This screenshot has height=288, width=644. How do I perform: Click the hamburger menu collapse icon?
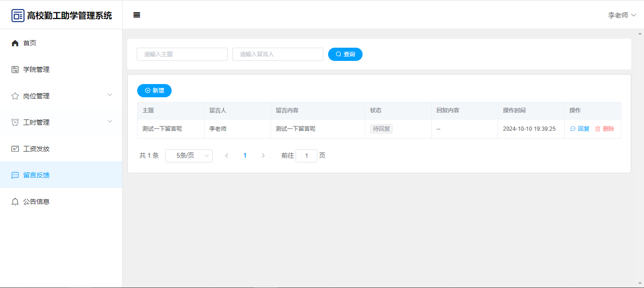[x=137, y=15]
